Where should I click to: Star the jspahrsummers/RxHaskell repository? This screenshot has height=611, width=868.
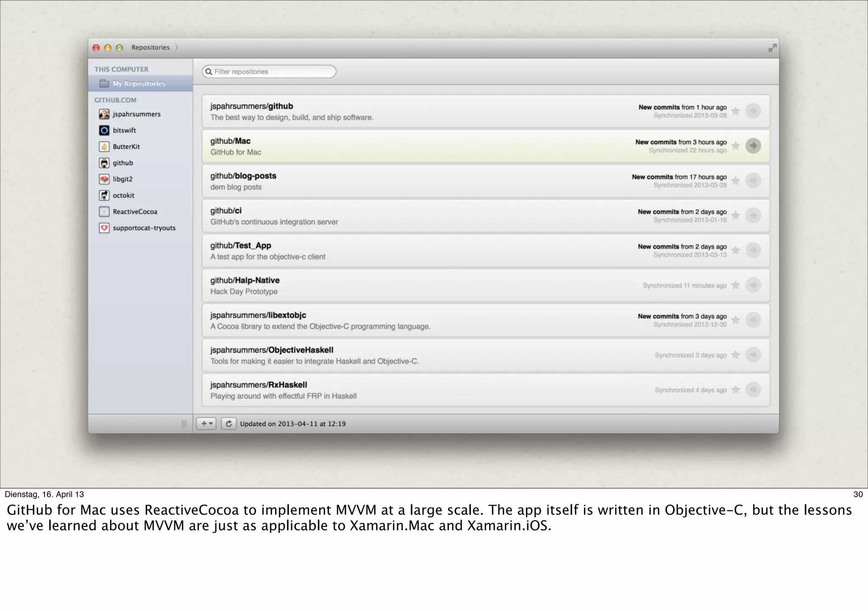(736, 389)
